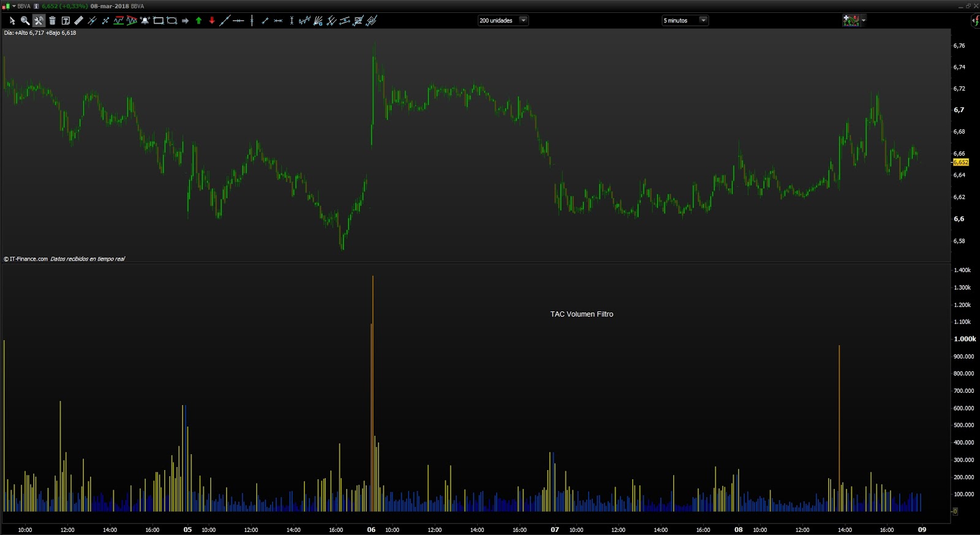Screen dimensions: 980x535
Task: Click the green 6,652 (+0,33%) quote in title
Action: [65, 6]
